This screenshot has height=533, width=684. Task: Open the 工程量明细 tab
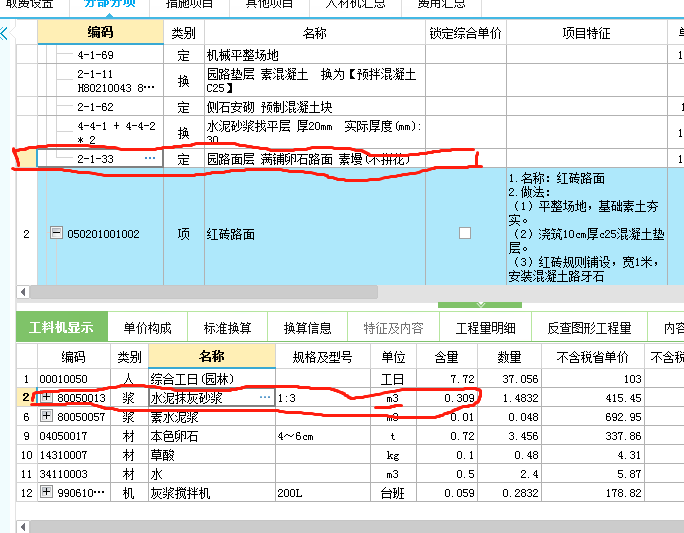point(486,328)
